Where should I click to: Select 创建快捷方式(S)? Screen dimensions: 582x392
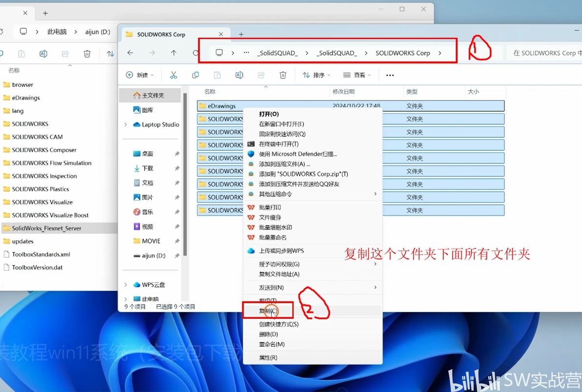pyautogui.click(x=312, y=324)
